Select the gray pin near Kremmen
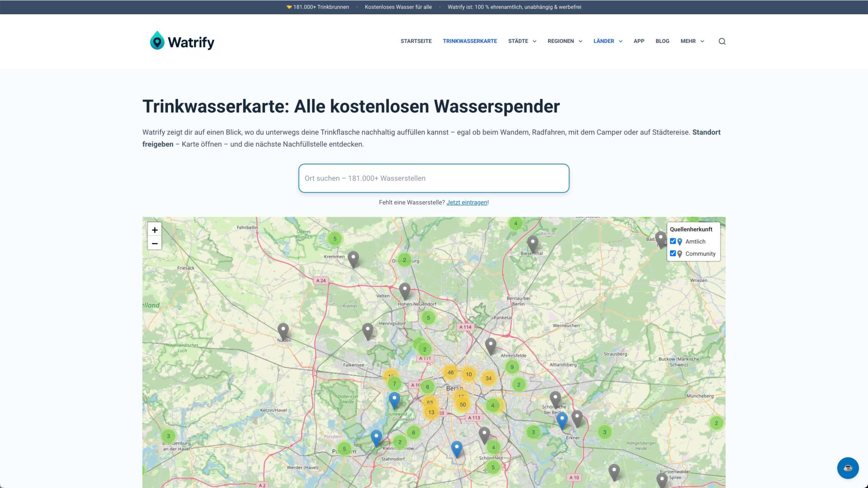Screen dimensions: 868x488 [x=353, y=260]
